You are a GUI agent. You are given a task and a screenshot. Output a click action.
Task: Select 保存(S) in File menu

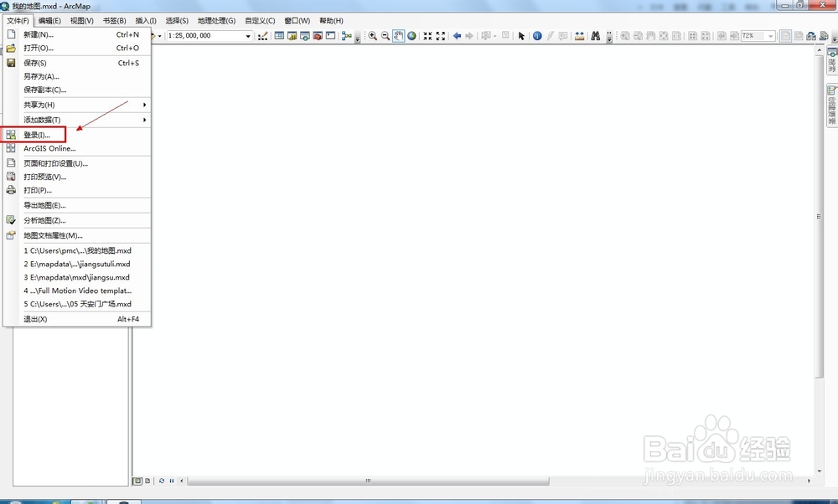click(x=77, y=63)
